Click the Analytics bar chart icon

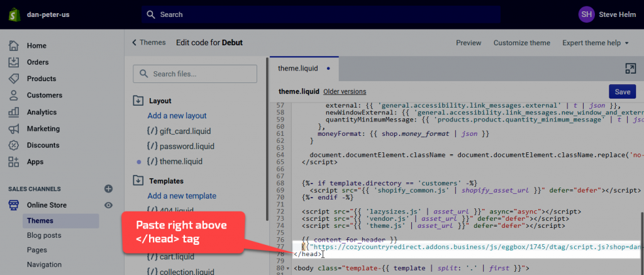point(14,112)
